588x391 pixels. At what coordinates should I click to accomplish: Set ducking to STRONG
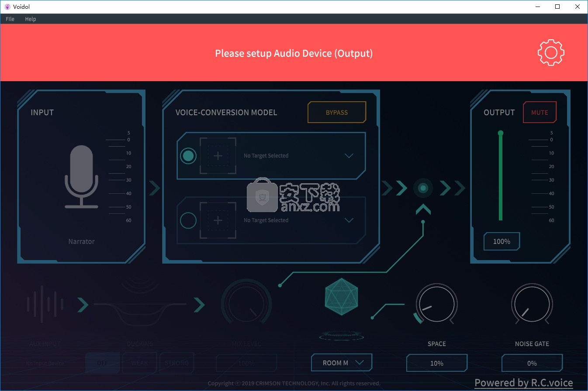point(177,363)
